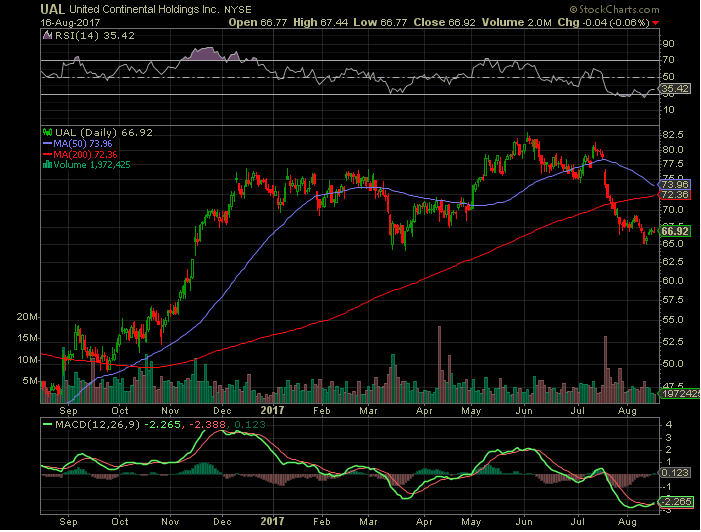Click the 70 label on RSI axis
This screenshot has width=701, height=532.
tap(668, 60)
